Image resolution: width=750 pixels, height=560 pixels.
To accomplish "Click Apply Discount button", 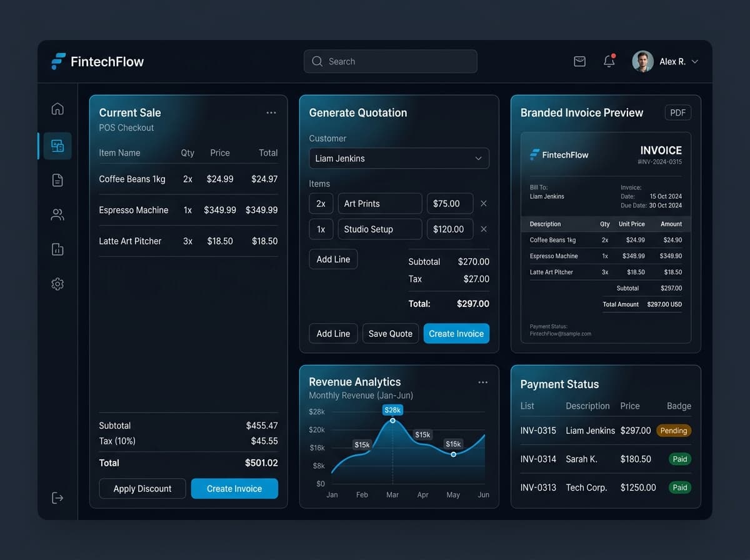I will click(142, 489).
